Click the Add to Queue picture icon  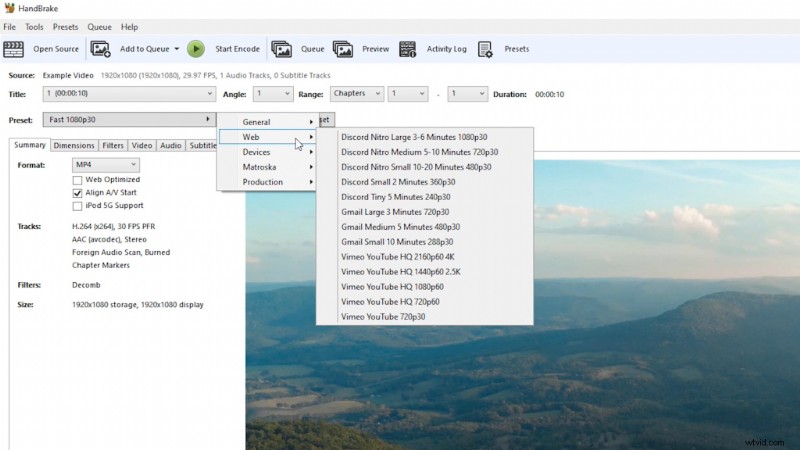(100, 49)
